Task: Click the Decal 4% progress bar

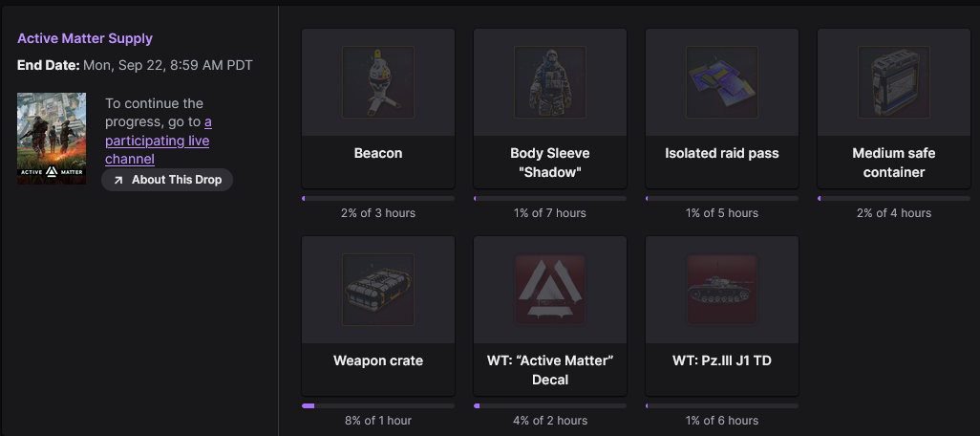Action: [x=550, y=406]
